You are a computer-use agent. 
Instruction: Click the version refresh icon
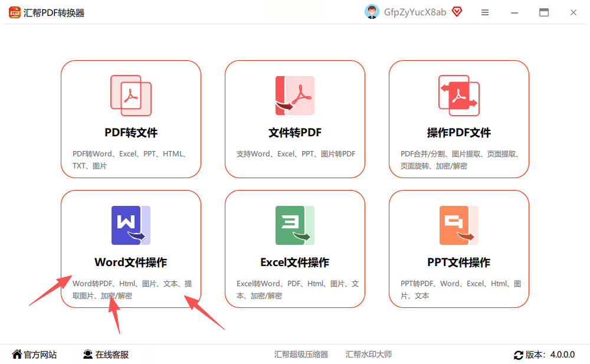(x=518, y=355)
